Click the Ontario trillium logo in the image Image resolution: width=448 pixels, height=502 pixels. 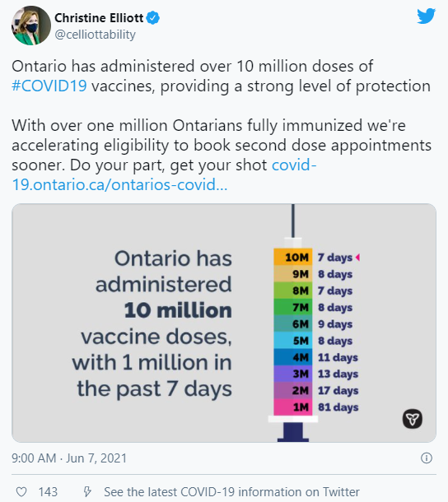pyautogui.click(x=413, y=418)
